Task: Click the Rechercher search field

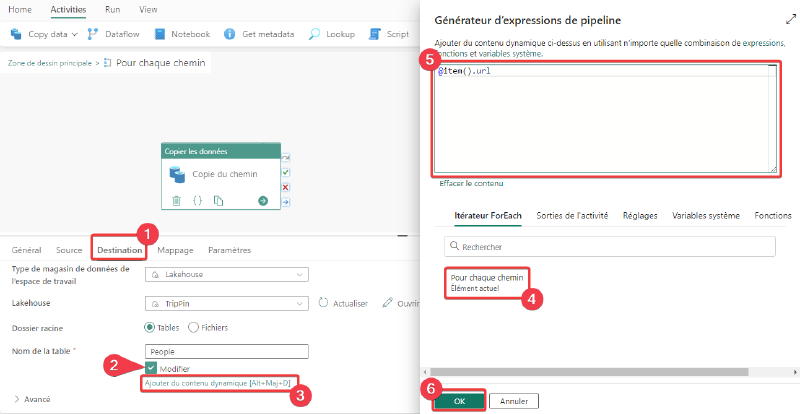Action: point(610,247)
